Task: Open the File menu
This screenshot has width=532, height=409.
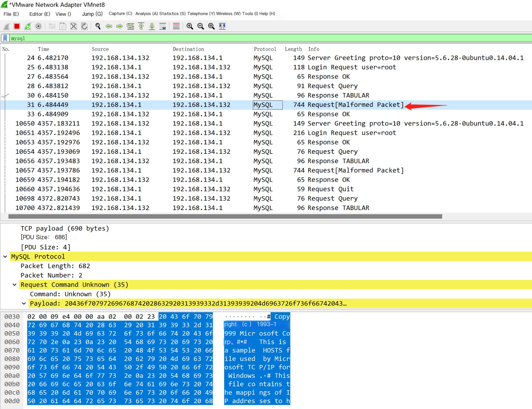Action: click(x=11, y=14)
